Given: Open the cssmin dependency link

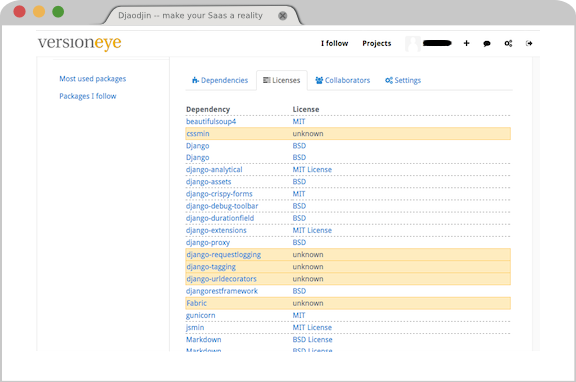Looking at the screenshot, I should click(x=198, y=133).
